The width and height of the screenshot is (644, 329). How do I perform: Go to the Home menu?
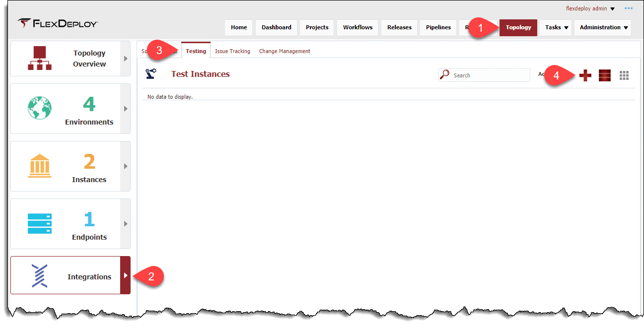point(239,28)
